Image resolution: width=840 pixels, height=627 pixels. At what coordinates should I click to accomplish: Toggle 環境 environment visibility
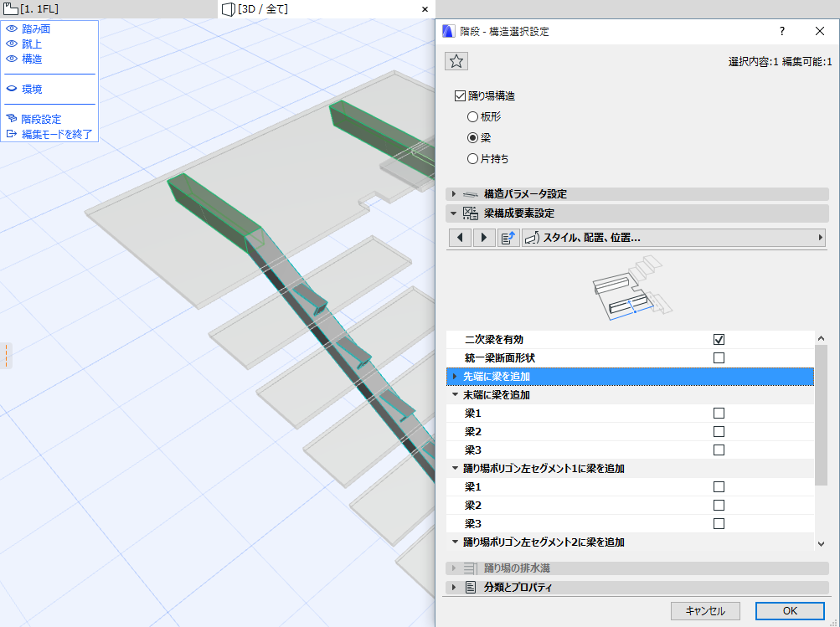[12, 89]
